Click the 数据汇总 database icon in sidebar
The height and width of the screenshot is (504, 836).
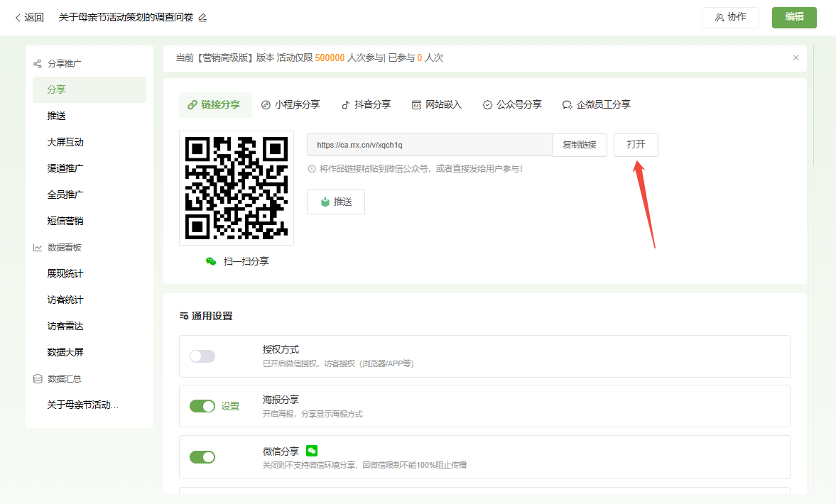click(x=38, y=379)
